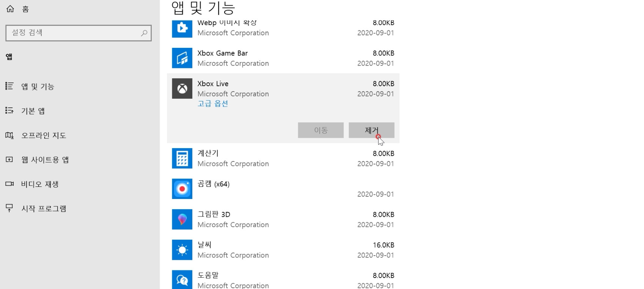Click the 앱 및 기능 list icon
The image size is (644, 289).
coord(9,86)
